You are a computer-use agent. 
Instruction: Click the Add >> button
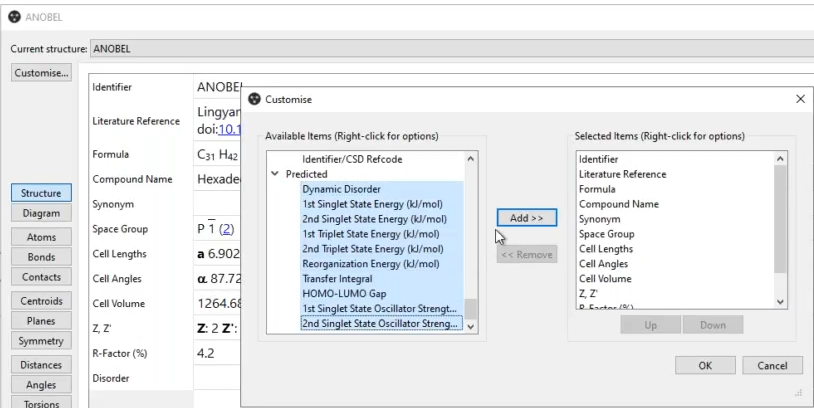pyautogui.click(x=526, y=218)
